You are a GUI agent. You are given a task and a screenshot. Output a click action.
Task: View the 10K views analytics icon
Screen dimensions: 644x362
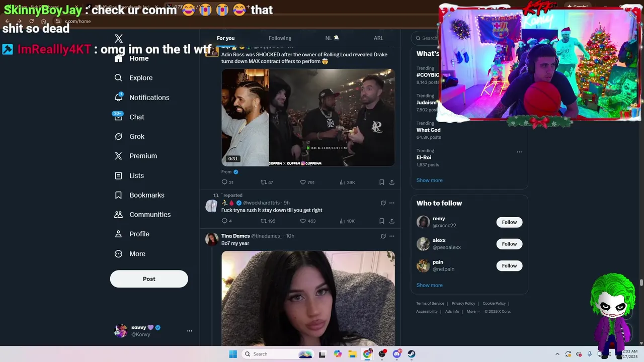(x=342, y=221)
